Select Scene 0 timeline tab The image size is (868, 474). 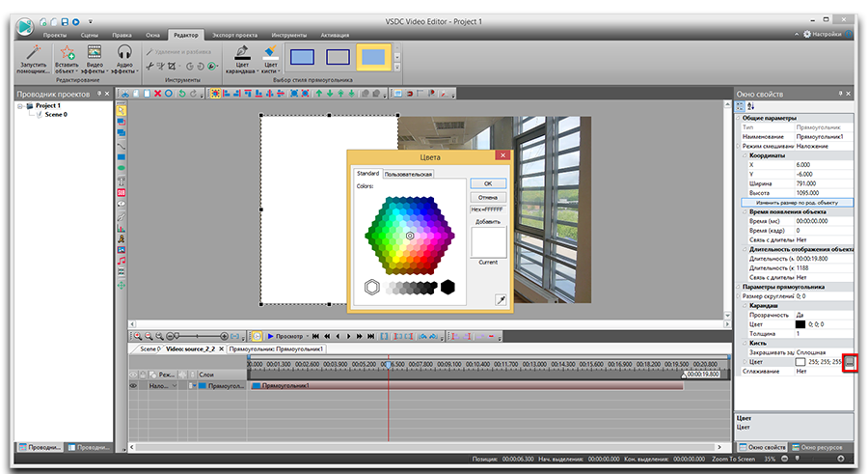149,349
